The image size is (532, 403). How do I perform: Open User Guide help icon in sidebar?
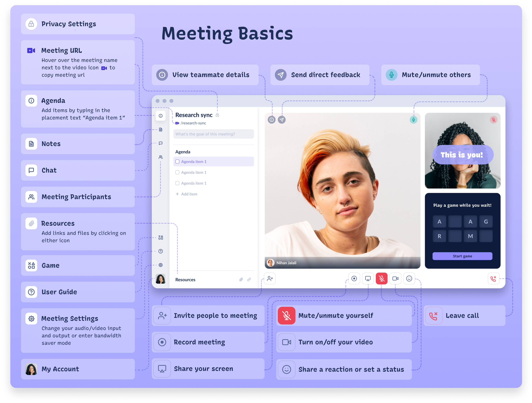point(161,251)
